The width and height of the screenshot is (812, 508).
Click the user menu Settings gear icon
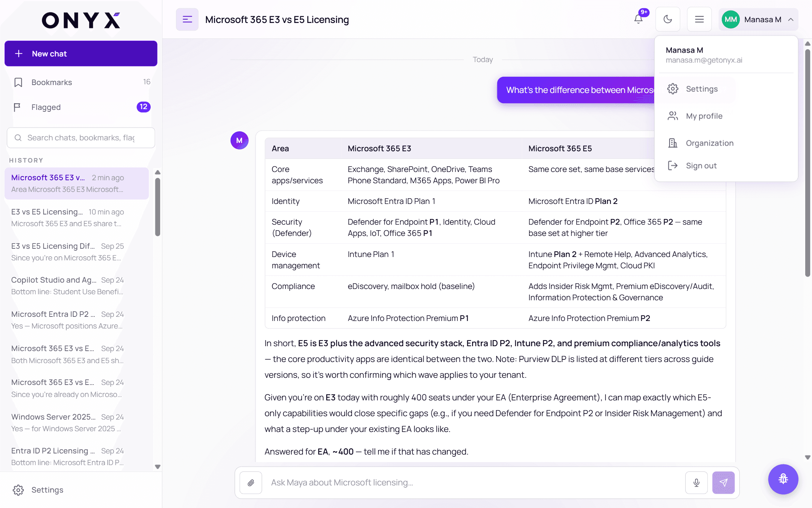[673, 89]
